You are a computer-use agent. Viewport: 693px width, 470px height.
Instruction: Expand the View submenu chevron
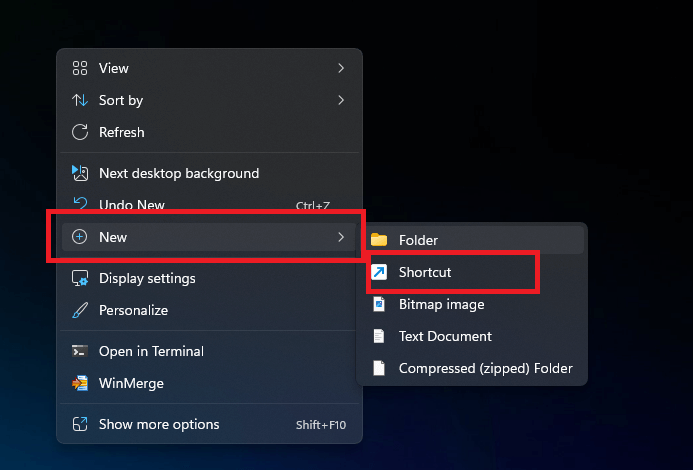click(341, 68)
